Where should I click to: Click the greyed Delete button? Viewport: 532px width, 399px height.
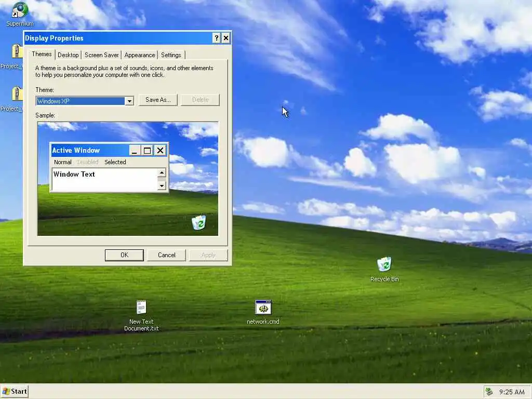pos(200,100)
